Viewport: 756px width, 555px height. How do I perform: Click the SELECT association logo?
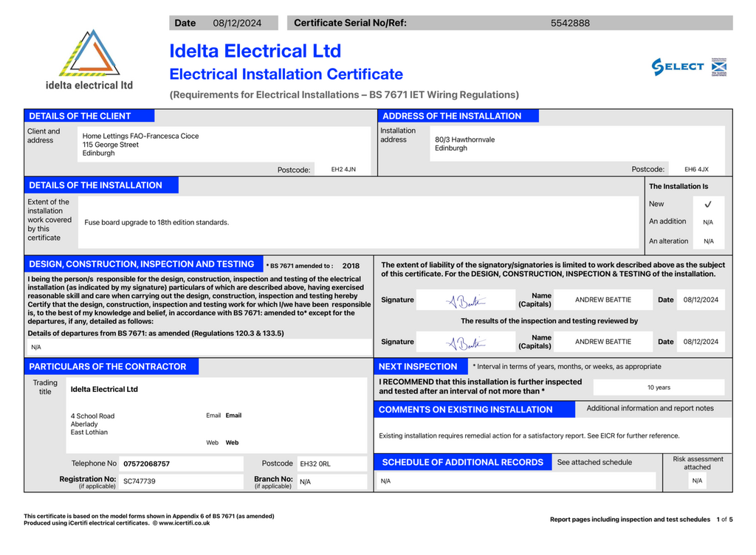point(678,66)
